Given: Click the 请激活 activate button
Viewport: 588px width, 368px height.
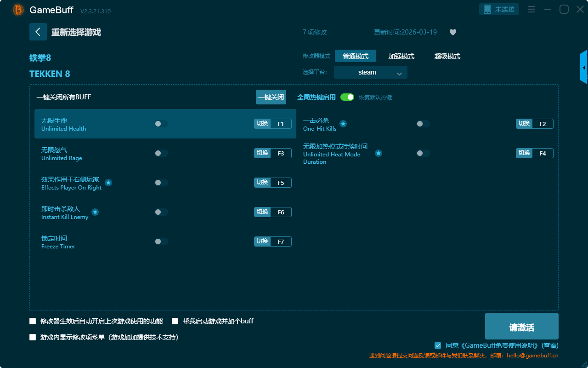Looking at the screenshot, I should [521, 326].
